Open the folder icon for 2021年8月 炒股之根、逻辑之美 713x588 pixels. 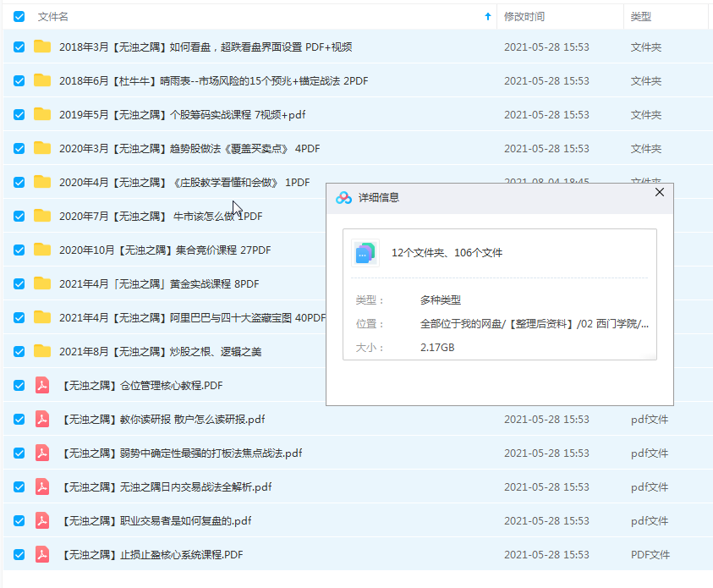(x=41, y=351)
